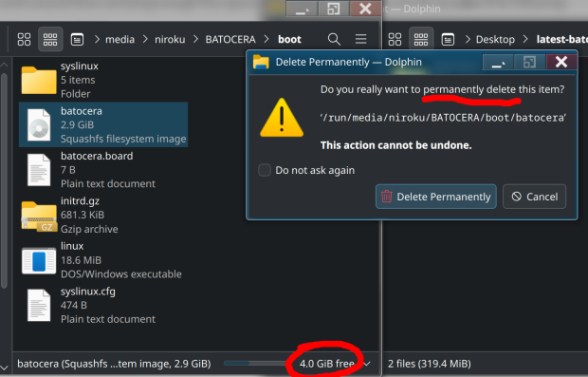This screenshot has width=588, height=377.
Task: Minimize the Delete Permanently dialog
Action: click(498, 62)
